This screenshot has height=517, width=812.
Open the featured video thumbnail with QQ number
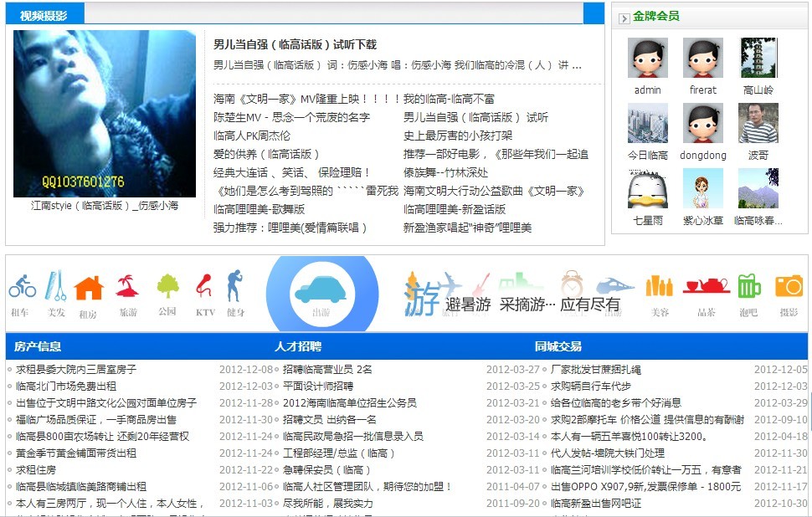[105, 113]
